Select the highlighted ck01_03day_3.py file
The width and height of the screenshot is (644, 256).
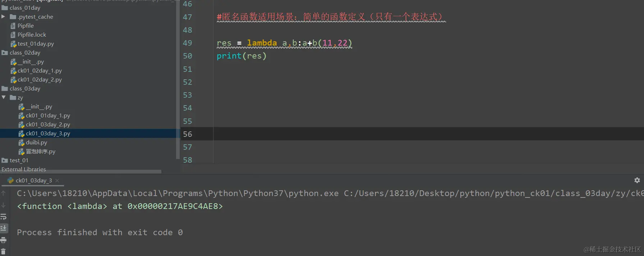point(44,133)
